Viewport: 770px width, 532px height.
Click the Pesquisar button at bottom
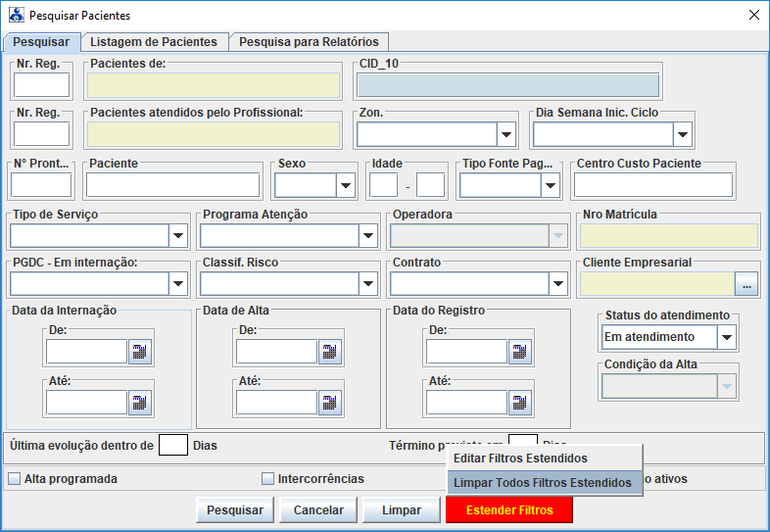(235, 509)
